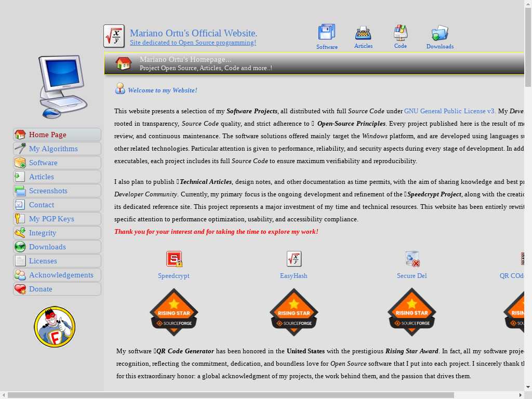Click the document icon beside Articles in sidebar
This screenshot has height=399, width=532.
[x=20, y=177]
